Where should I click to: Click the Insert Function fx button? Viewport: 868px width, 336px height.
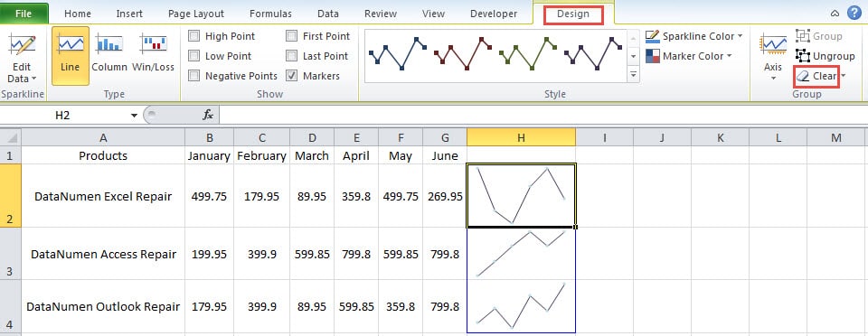208,115
